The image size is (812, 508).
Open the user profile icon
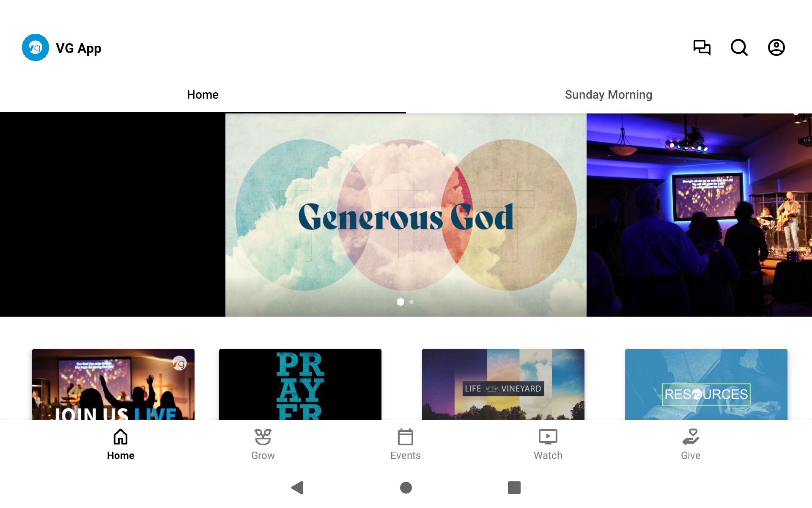(776, 47)
